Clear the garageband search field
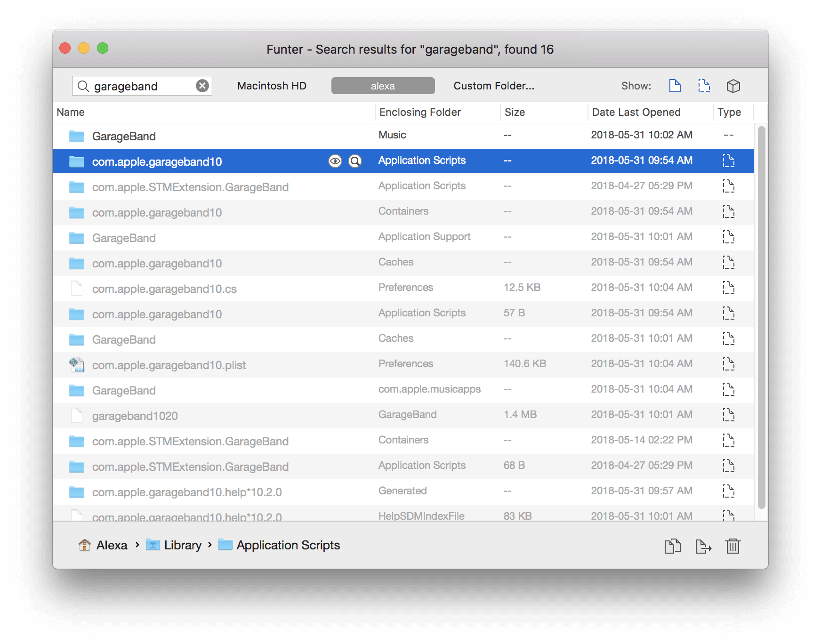Image resolution: width=821 pixels, height=644 pixels. point(202,86)
